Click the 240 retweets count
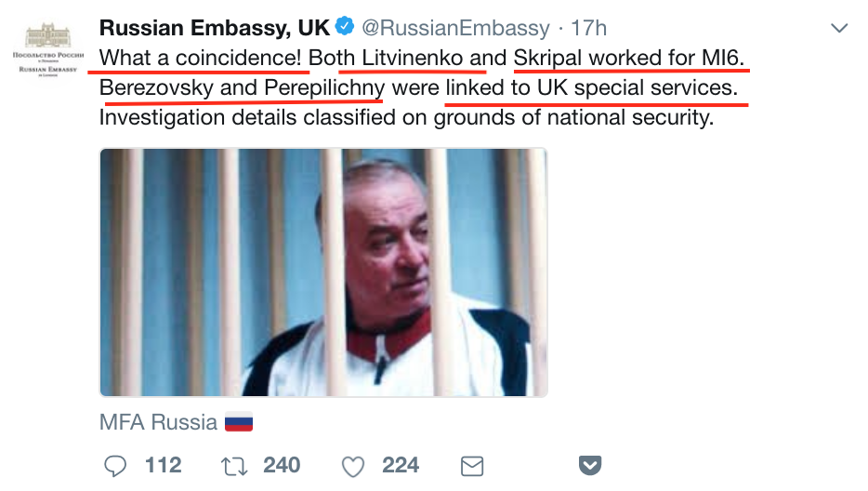This screenshot has height=491, width=868. click(282, 465)
